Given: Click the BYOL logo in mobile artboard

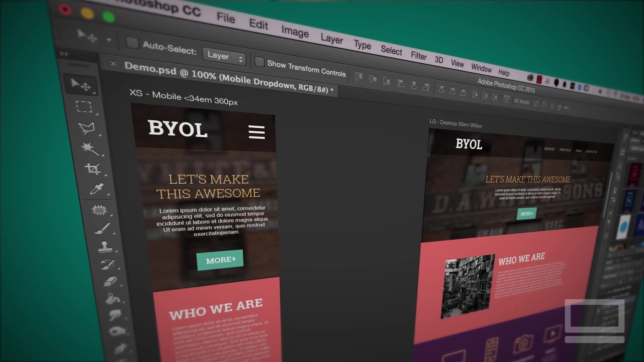Looking at the screenshot, I should (x=178, y=128).
